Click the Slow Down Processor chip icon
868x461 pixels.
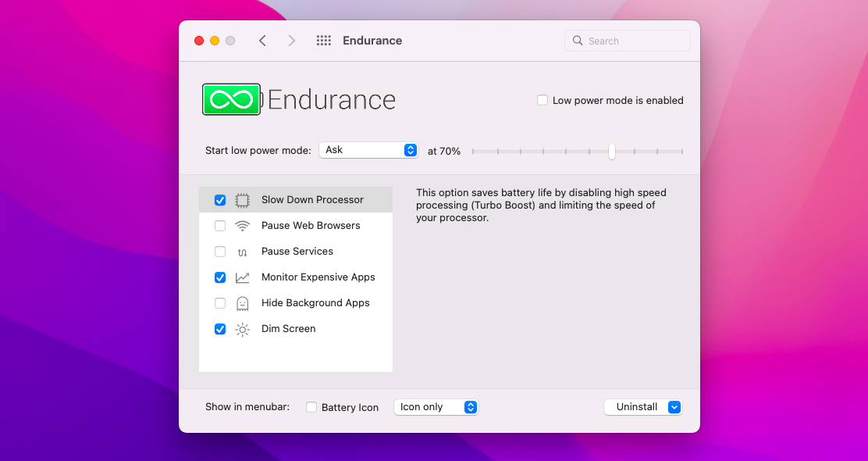tap(242, 199)
